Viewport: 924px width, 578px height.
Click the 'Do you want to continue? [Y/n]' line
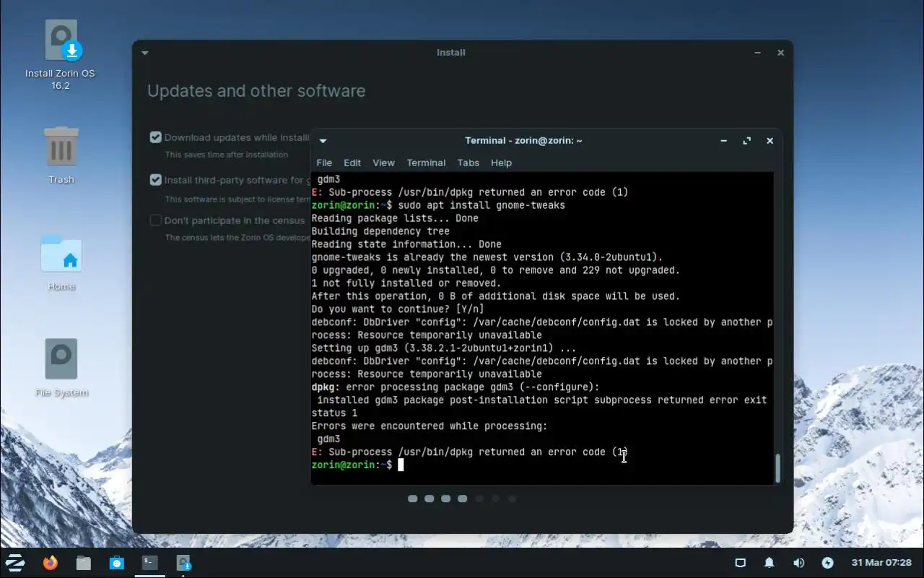pyautogui.click(x=398, y=309)
